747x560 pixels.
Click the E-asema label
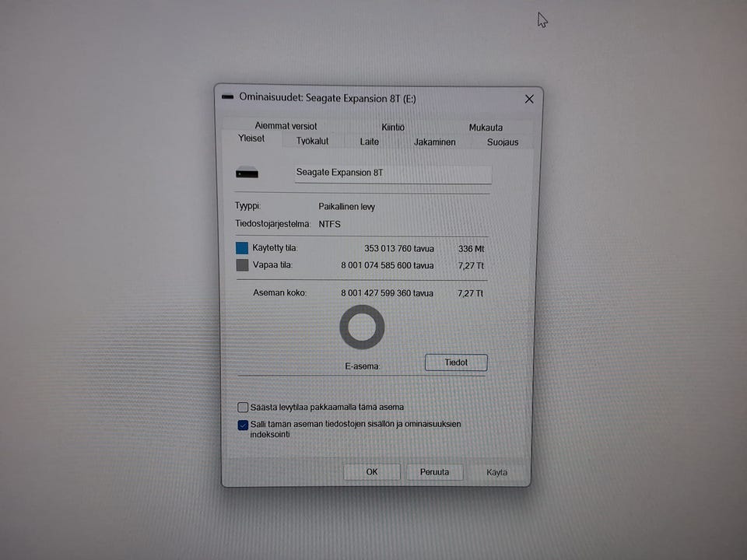(362, 366)
